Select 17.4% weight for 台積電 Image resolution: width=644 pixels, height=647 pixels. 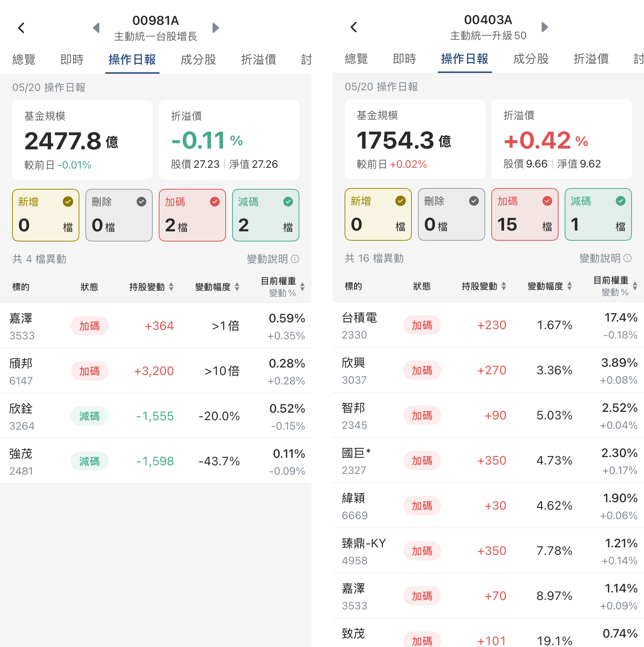(x=621, y=317)
